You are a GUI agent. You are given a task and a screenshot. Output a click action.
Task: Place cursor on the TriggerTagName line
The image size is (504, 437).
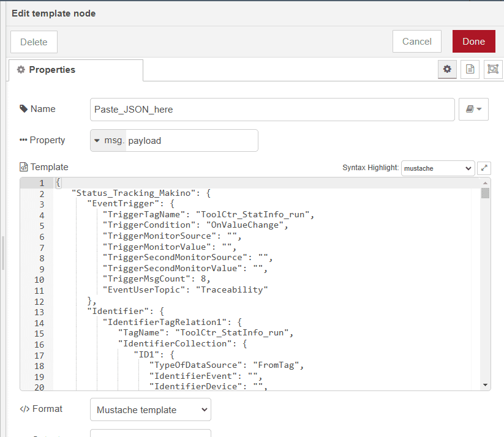(x=184, y=214)
